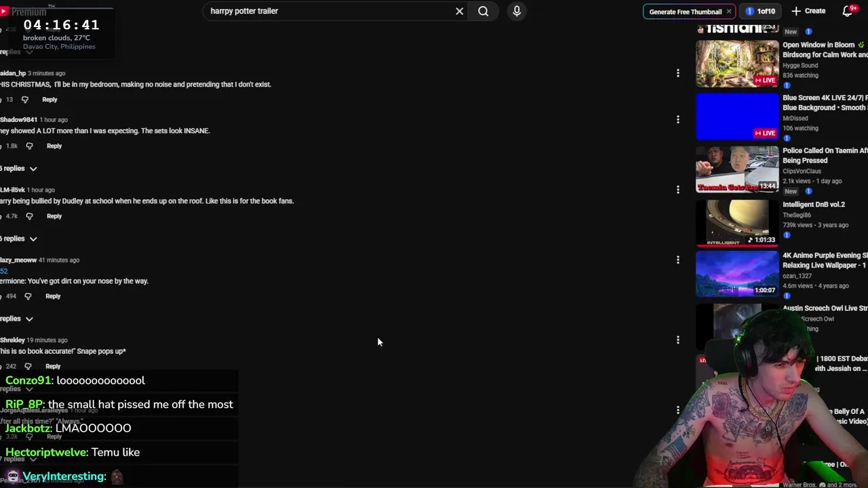Screen dimensions: 868x488
Task: Expand replies under the Dudley roof comment
Action: tap(18, 239)
